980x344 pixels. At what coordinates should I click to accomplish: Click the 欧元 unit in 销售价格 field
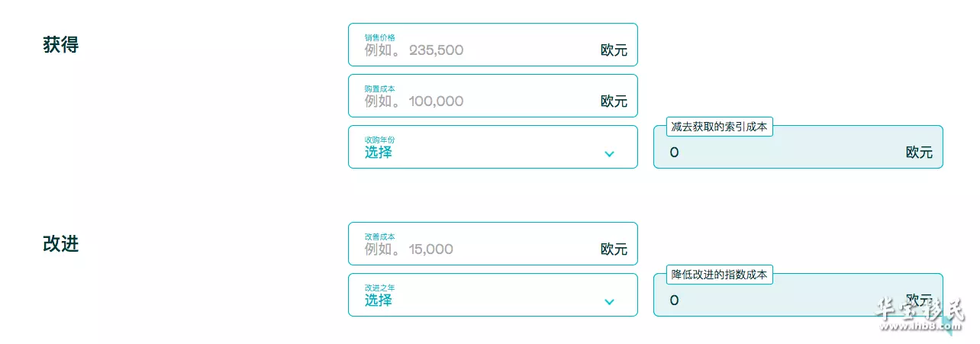[614, 50]
